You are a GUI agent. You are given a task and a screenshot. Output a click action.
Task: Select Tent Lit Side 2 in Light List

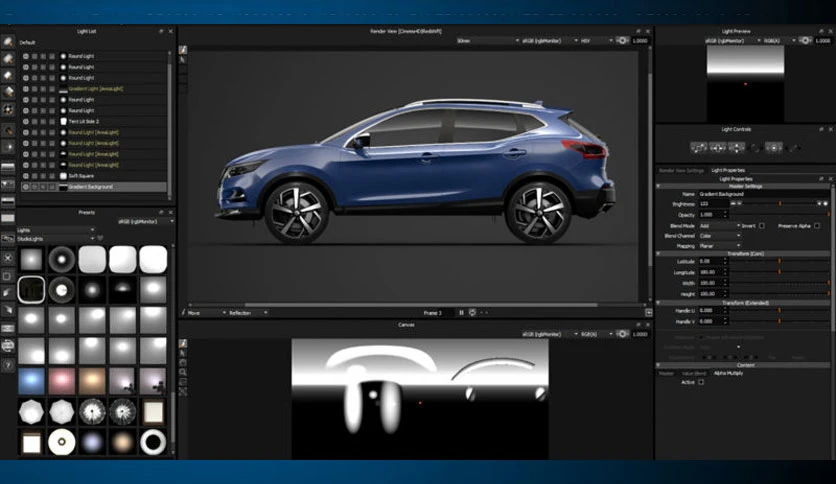pyautogui.click(x=93, y=122)
